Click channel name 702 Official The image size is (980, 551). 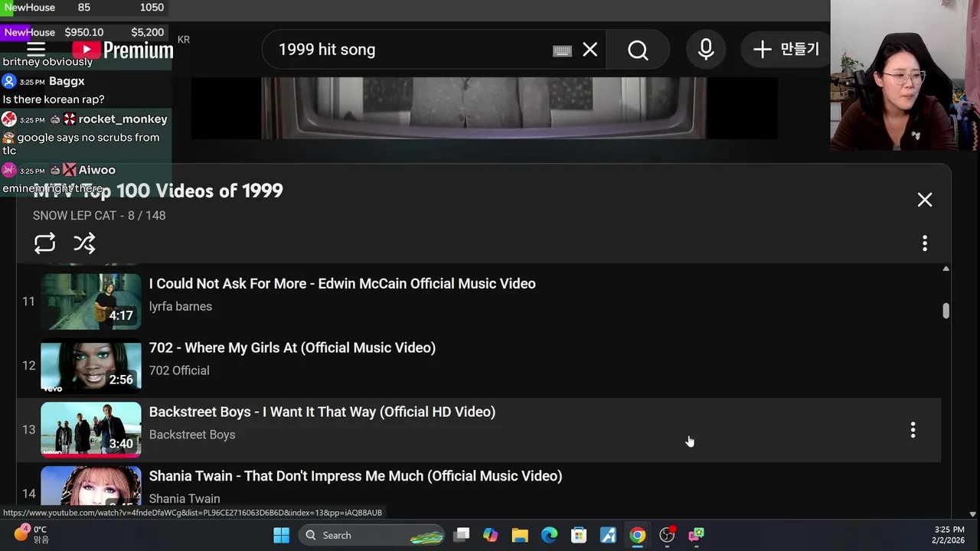coord(179,370)
